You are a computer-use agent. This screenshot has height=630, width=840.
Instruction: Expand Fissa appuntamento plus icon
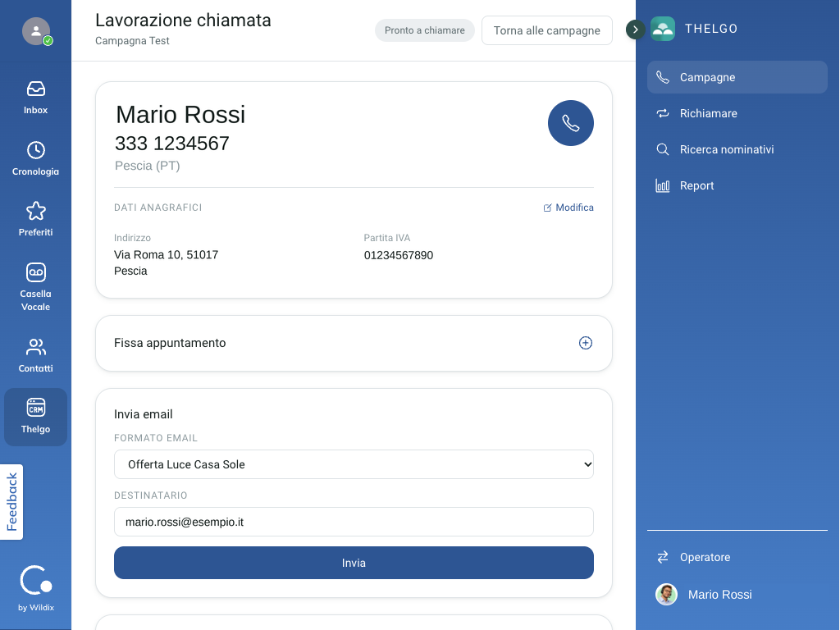pyautogui.click(x=586, y=343)
